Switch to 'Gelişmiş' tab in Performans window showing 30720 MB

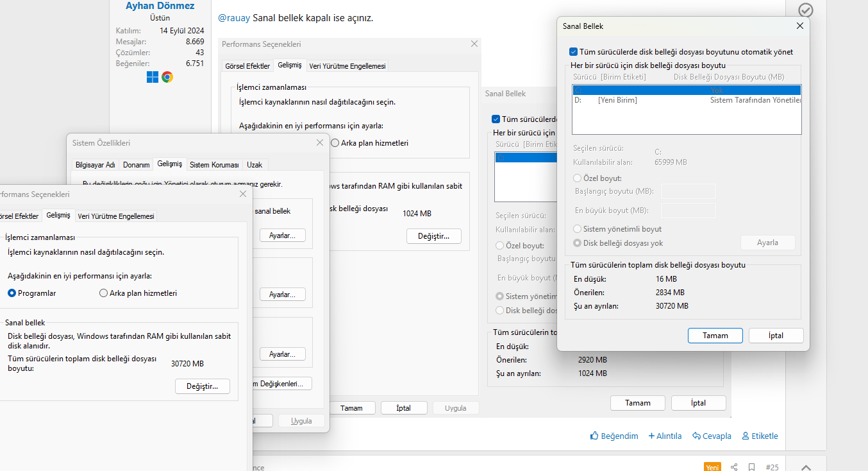58,216
